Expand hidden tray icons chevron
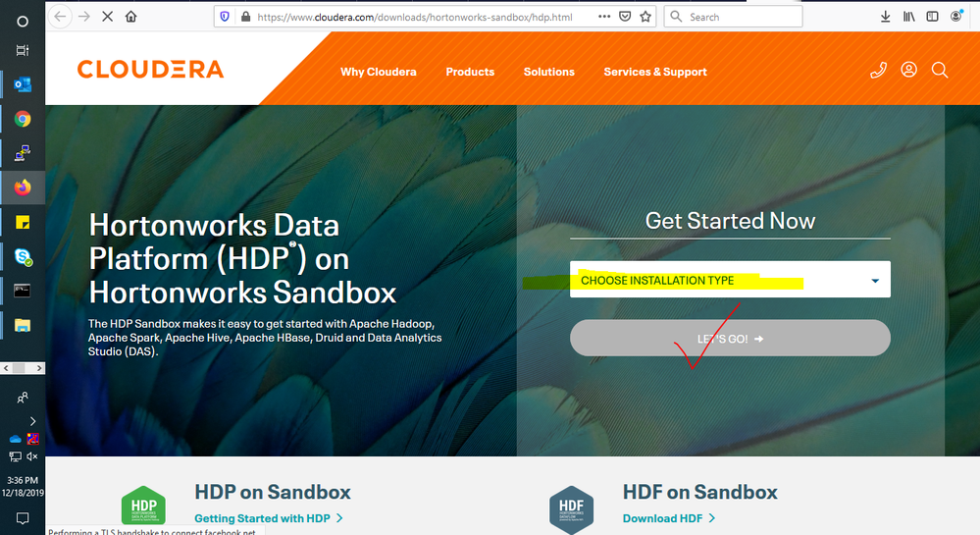 [32, 421]
